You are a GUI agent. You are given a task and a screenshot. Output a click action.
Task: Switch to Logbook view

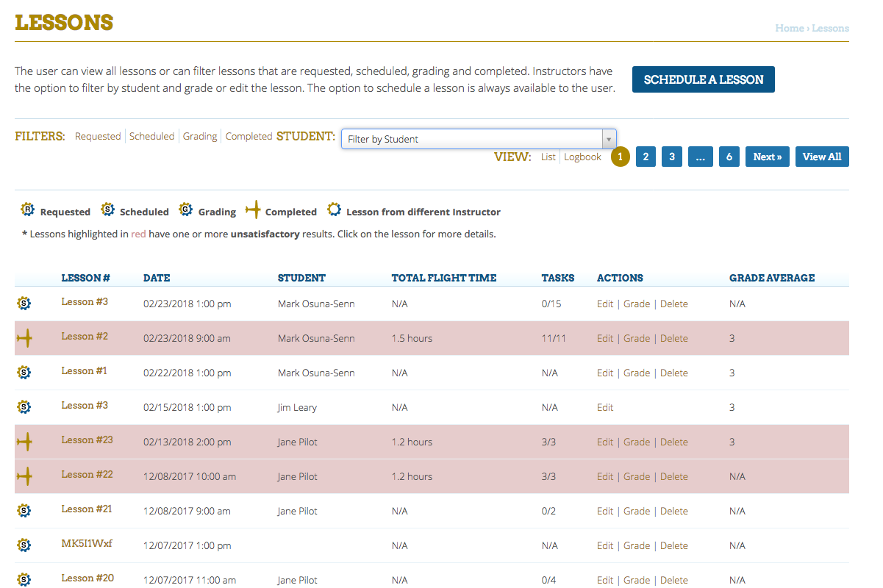tap(582, 157)
